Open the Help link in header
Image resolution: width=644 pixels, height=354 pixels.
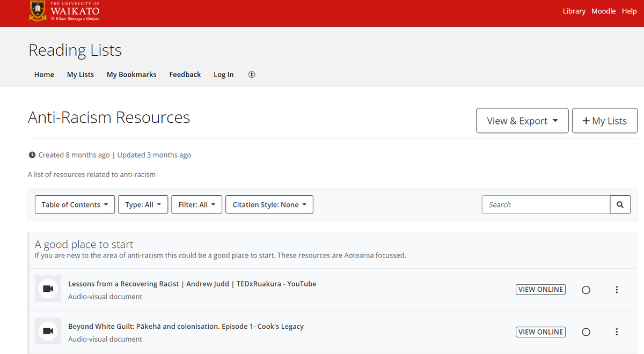629,11
